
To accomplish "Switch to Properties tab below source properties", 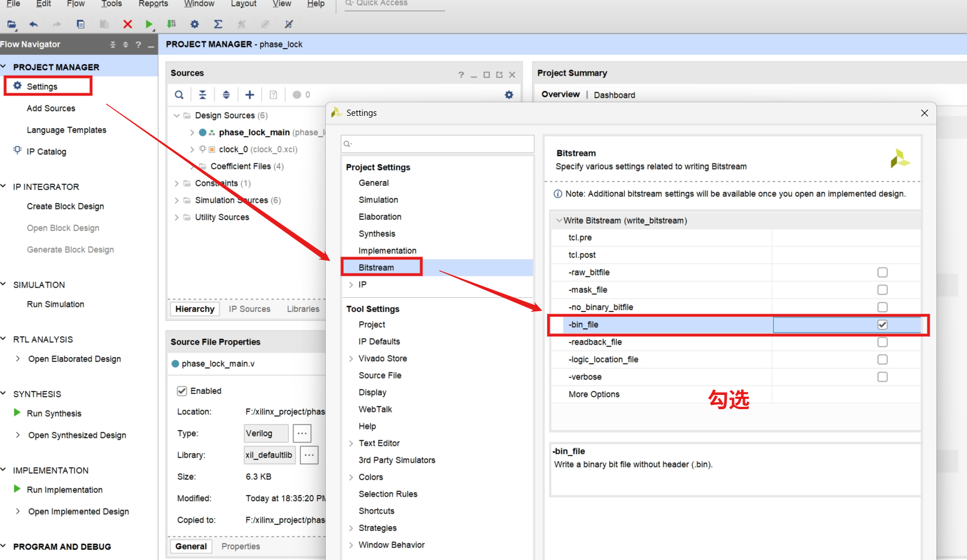I will coord(241,546).
